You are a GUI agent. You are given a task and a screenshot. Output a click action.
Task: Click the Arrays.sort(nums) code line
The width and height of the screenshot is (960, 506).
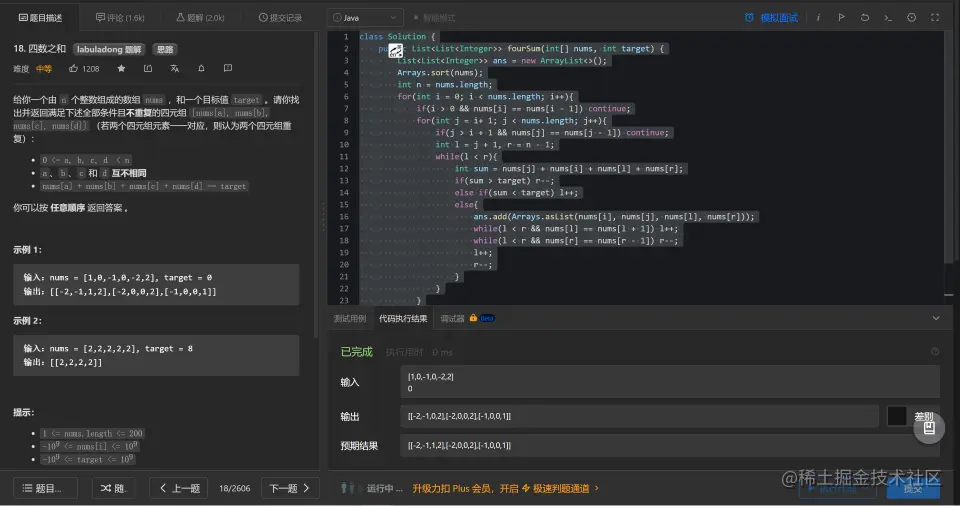click(x=440, y=72)
